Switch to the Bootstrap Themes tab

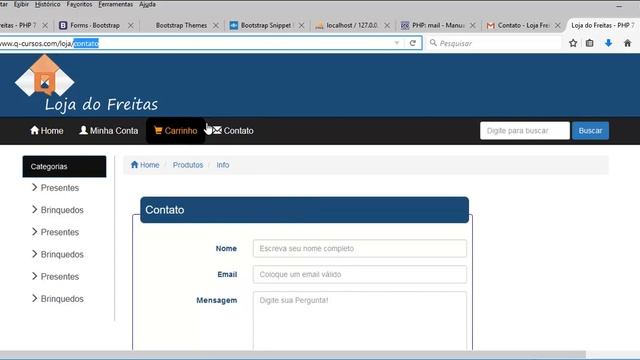[181, 25]
